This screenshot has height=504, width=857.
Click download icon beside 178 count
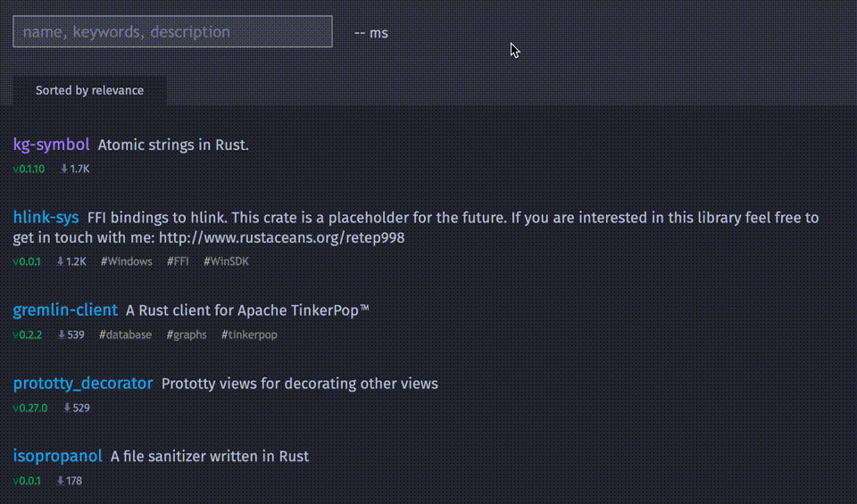point(61,481)
